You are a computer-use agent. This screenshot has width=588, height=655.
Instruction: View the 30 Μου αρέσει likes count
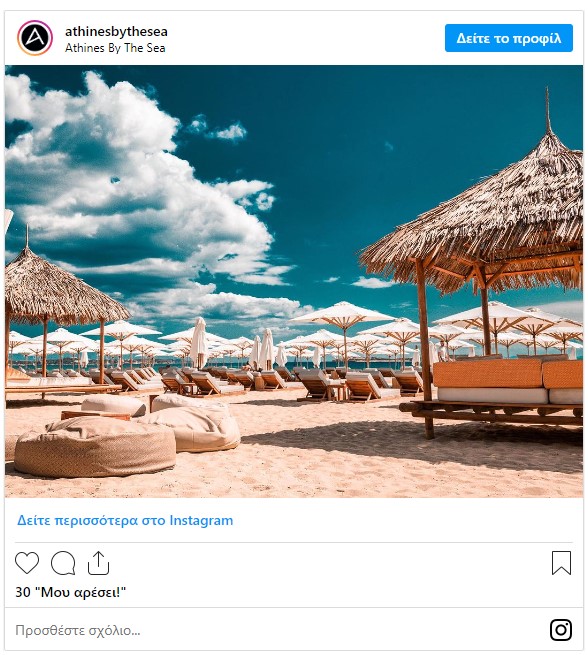tap(71, 592)
